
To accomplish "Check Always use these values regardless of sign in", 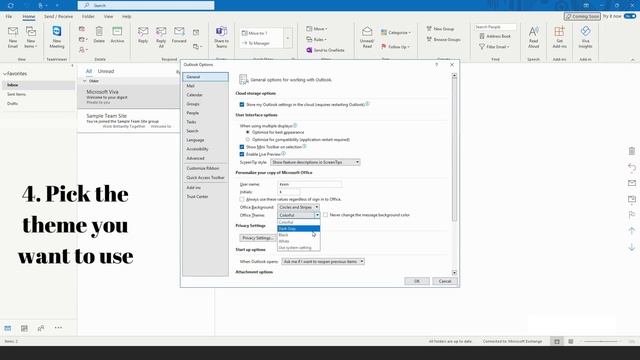I will (x=242, y=199).
